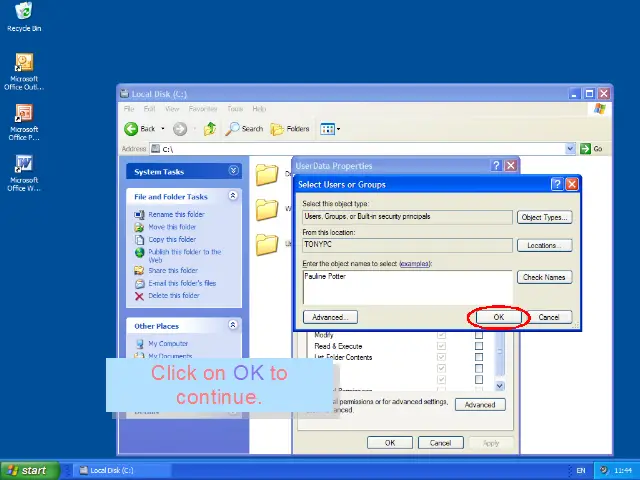Screen dimensions: 640x480
Task: Toggle the Folders pane toolbar button
Action: coord(291,129)
